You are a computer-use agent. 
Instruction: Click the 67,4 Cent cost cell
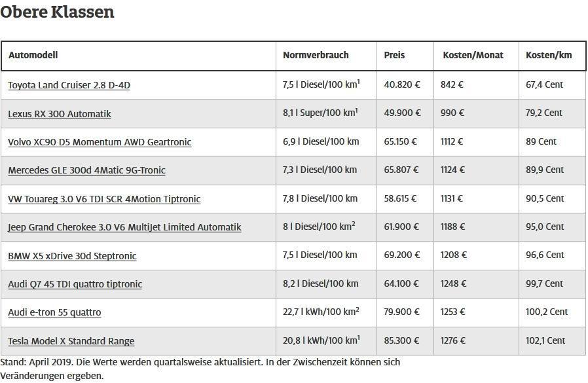tap(544, 84)
